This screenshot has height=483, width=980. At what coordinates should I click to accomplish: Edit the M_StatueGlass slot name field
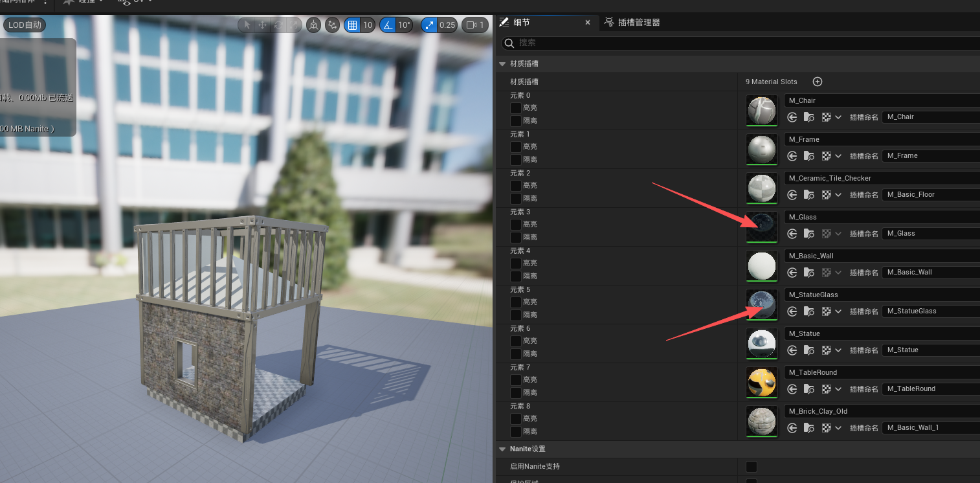(931, 311)
